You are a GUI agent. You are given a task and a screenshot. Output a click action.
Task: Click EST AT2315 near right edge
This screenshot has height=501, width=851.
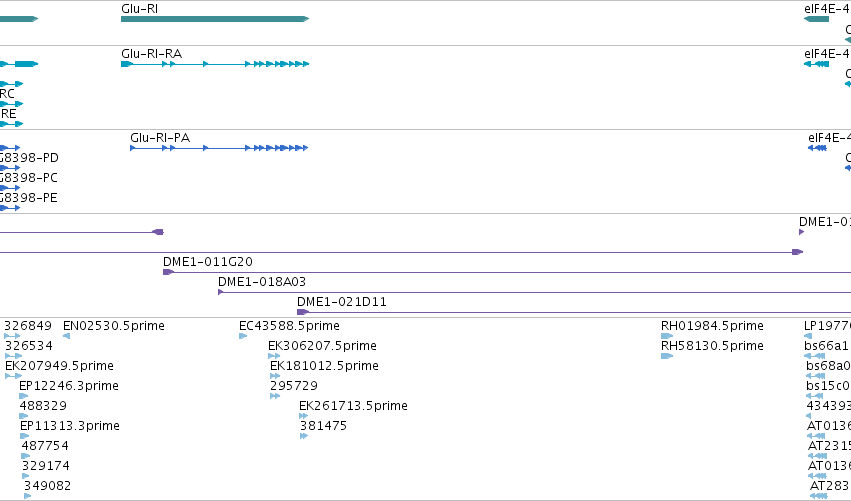click(817, 456)
